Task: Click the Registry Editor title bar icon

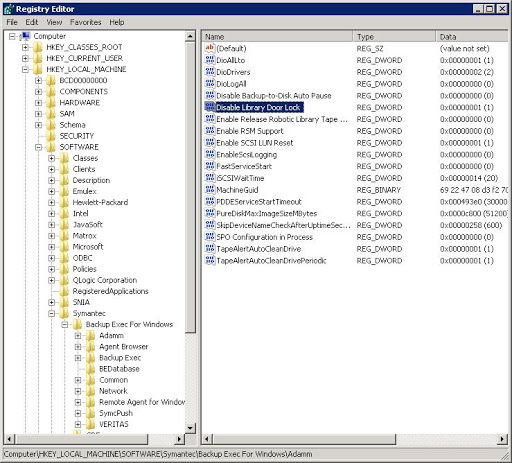Action: (x=9, y=9)
